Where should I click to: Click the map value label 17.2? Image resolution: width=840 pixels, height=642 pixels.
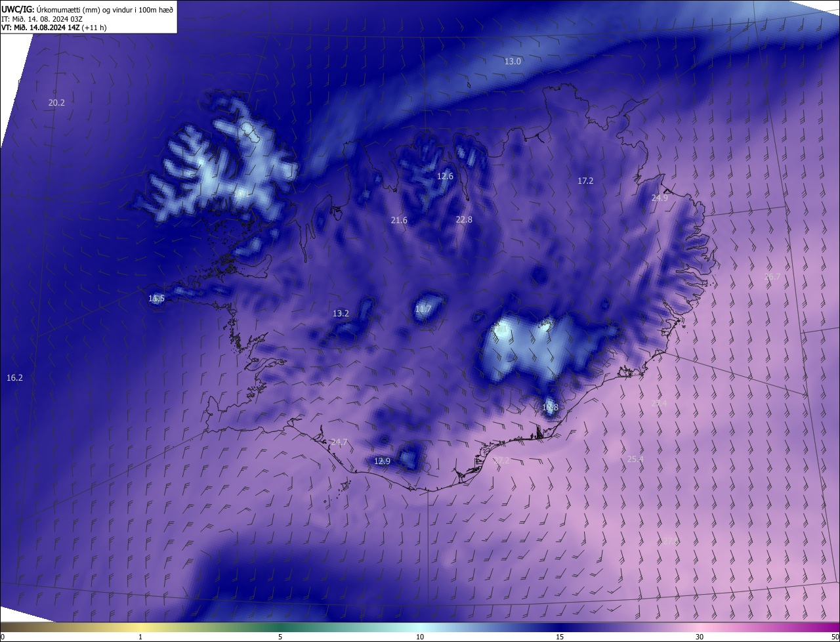tap(585, 181)
